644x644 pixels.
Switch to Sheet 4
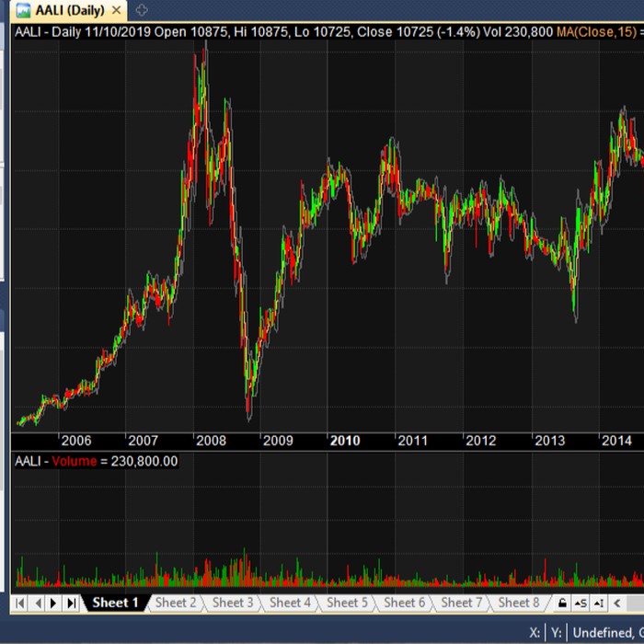coord(289,603)
